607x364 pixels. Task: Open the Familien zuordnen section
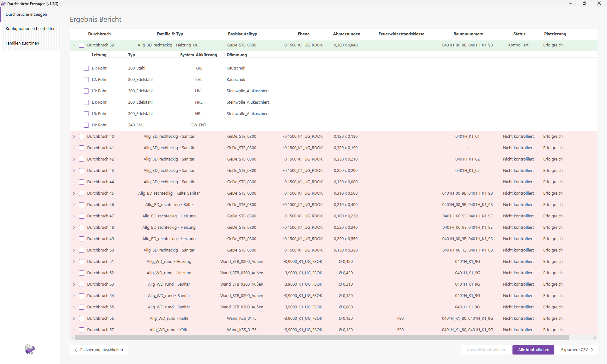point(22,43)
